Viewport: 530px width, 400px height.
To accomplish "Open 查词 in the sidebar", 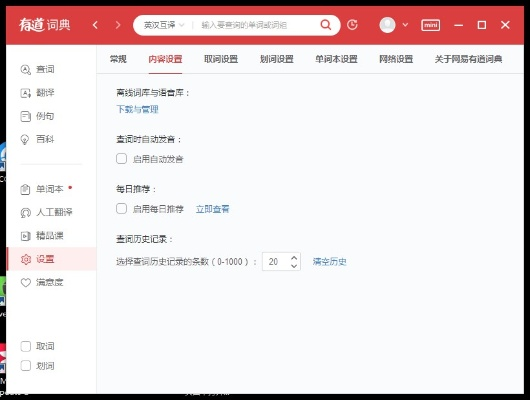I will point(38,69).
